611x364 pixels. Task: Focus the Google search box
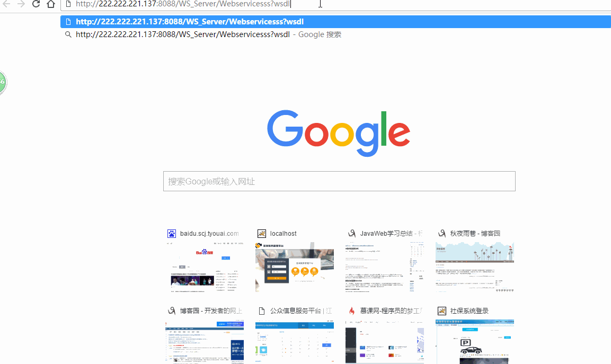point(339,181)
